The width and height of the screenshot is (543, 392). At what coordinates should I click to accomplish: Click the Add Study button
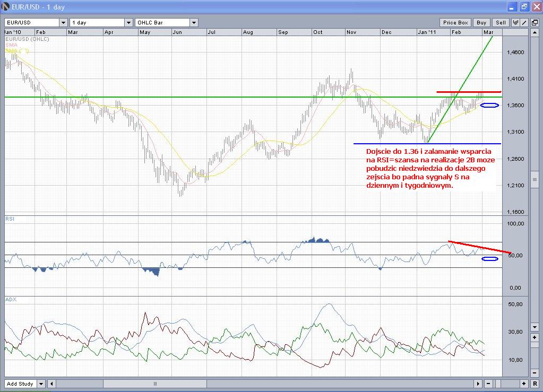[x=20, y=384]
